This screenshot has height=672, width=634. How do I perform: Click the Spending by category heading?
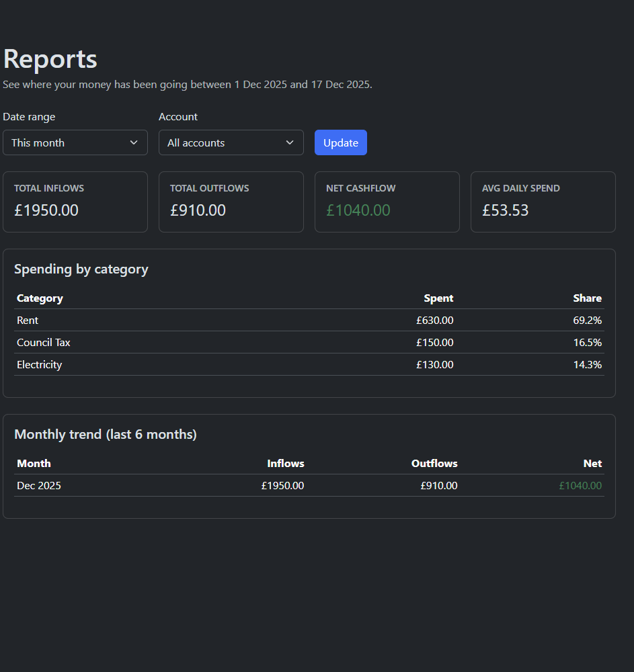tap(81, 269)
